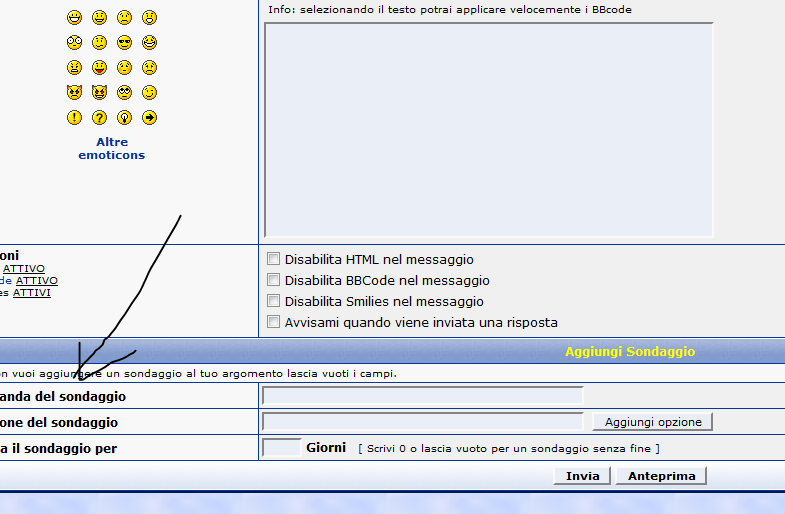
Task: Click the Anteprima preview button
Action: [661, 476]
